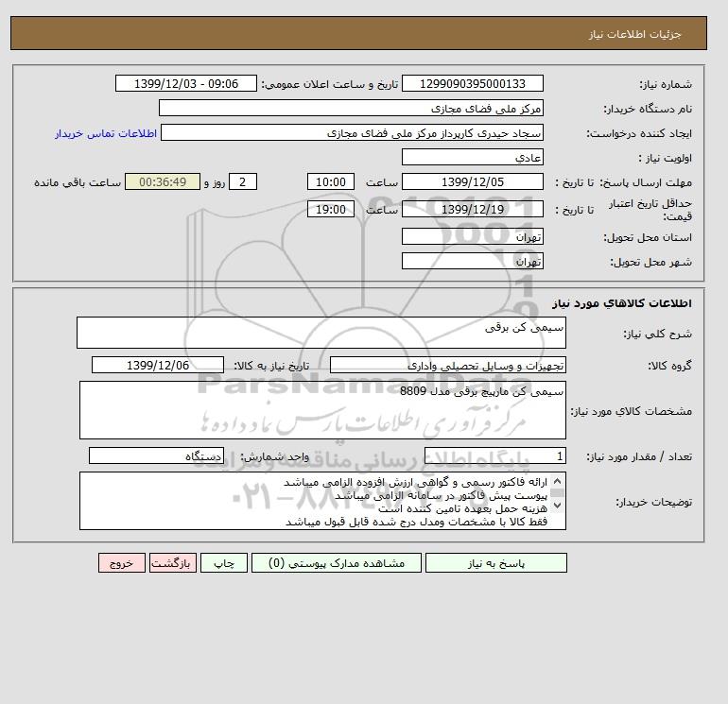Screen dimensions: 728x704
Task: Click general description box سیمی کن برقی
Action: click(321, 333)
